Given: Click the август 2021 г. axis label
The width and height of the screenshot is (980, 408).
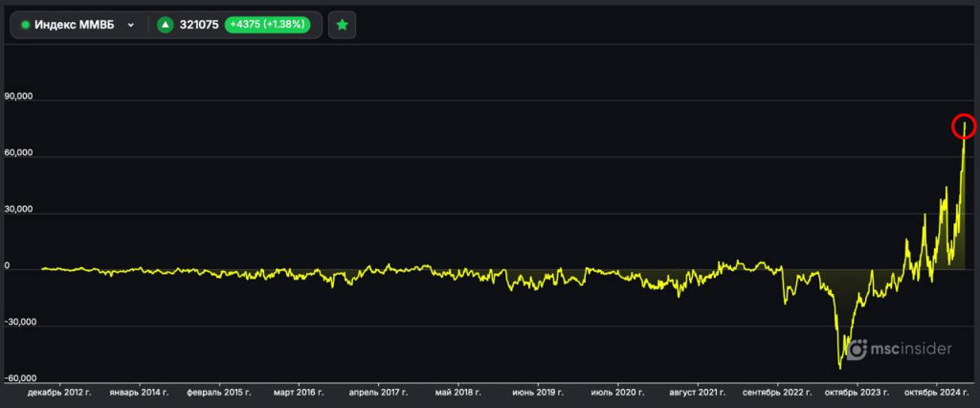Looking at the screenshot, I should 697,393.
